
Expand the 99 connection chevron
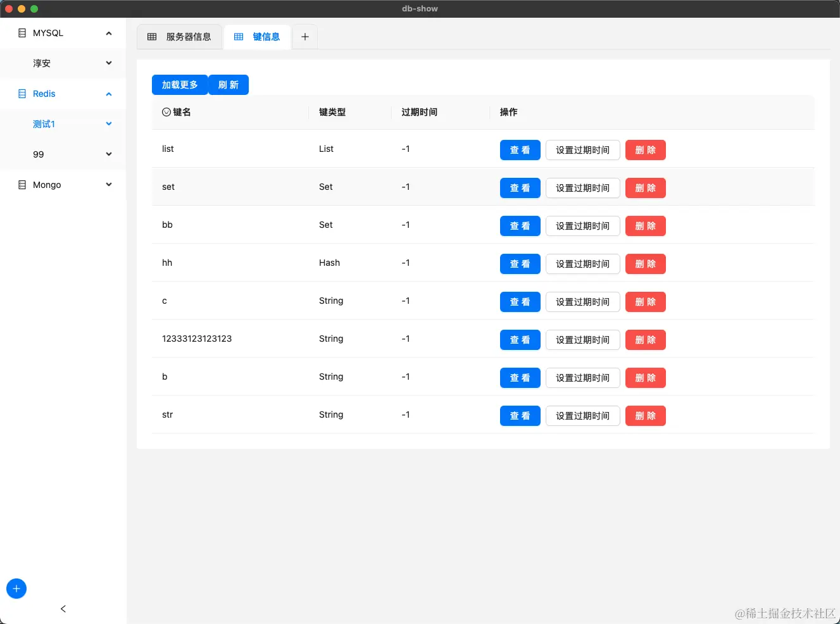[109, 154]
